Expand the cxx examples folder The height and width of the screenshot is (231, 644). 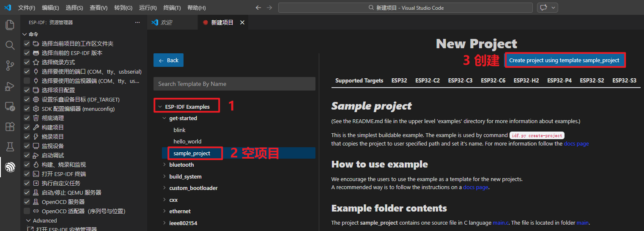tap(164, 200)
